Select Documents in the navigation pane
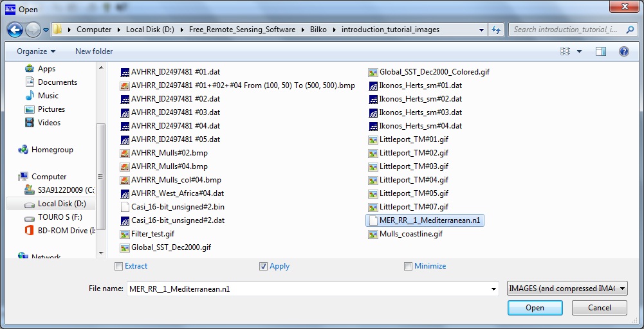 57,82
